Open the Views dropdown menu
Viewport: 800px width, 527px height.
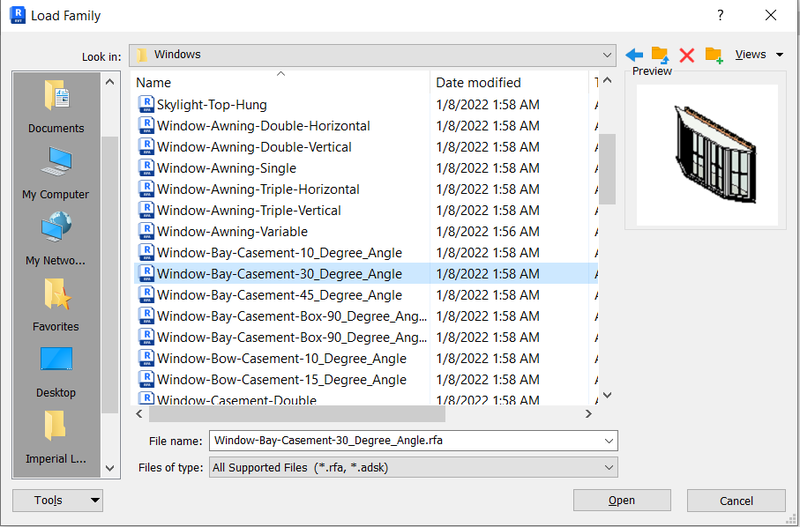pos(759,55)
